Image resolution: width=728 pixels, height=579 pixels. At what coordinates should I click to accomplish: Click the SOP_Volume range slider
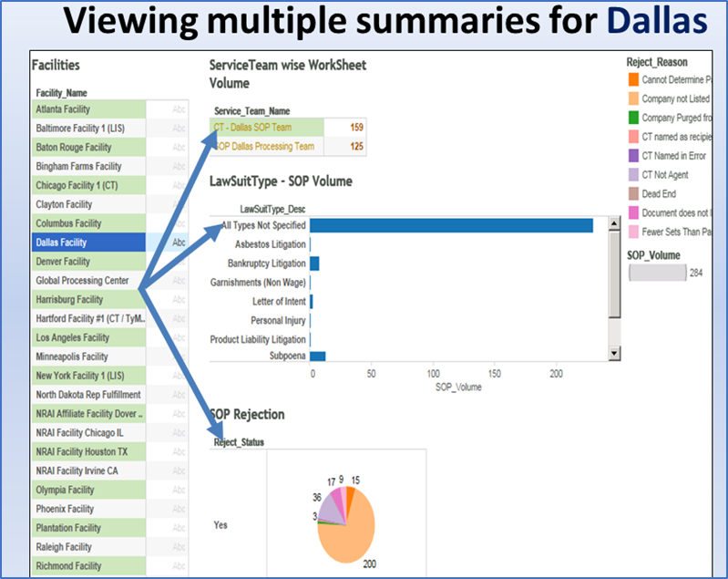656,273
